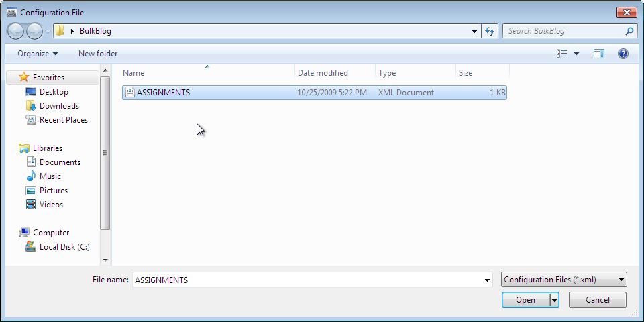The width and height of the screenshot is (644, 322).
Task: Click the New folder button
Action: [x=98, y=54]
